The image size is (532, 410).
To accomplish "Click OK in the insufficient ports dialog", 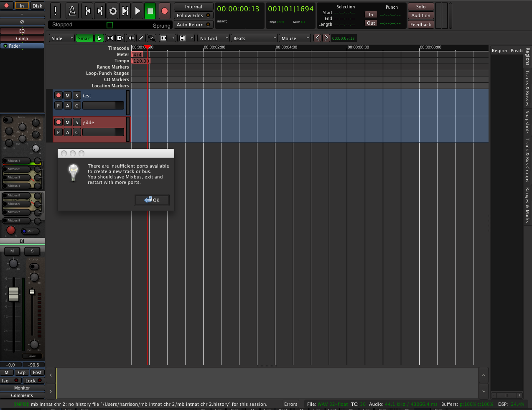I will [152, 200].
